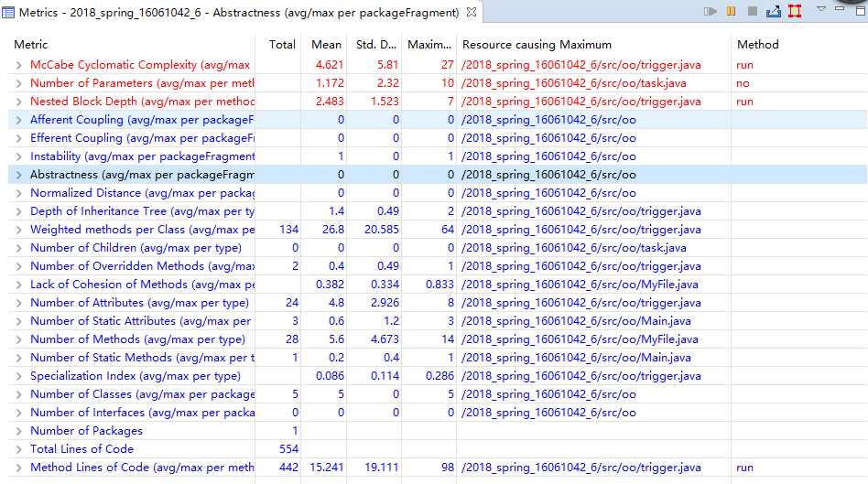
Task: Expand Number of Overridden Methods row
Action: 19,266
